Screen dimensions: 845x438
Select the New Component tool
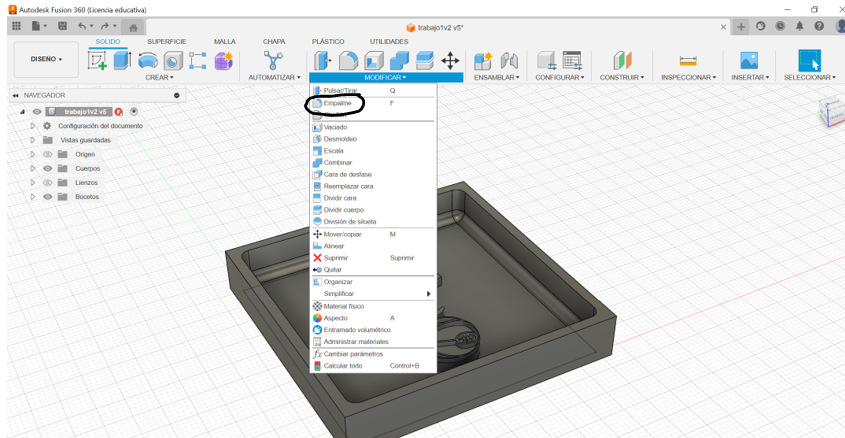pos(483,60)
